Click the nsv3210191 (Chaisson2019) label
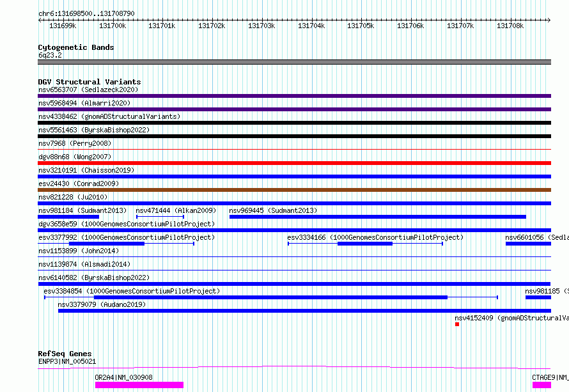Viewport: 569px width, 392px height. click(x=86, y=170)
